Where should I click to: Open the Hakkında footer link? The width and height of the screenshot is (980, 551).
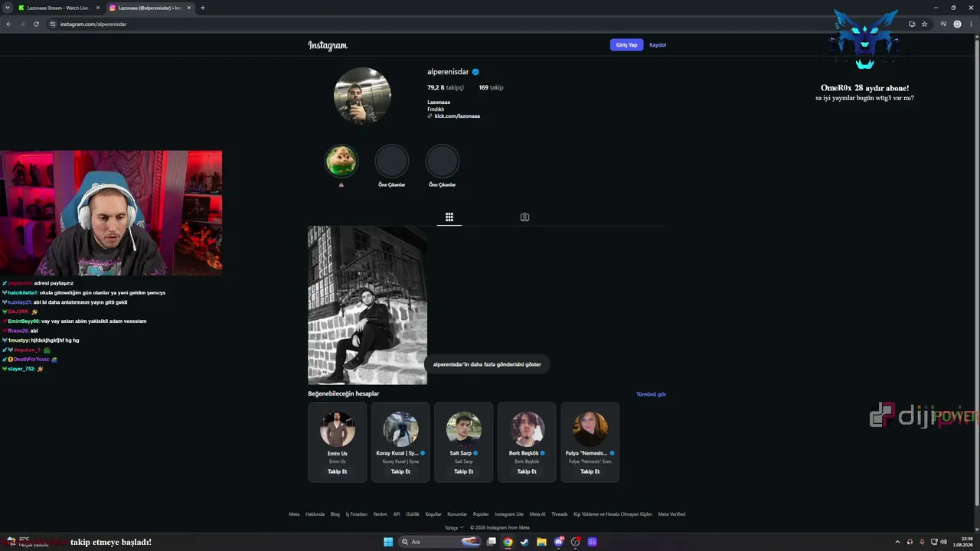tap(315, 514)
